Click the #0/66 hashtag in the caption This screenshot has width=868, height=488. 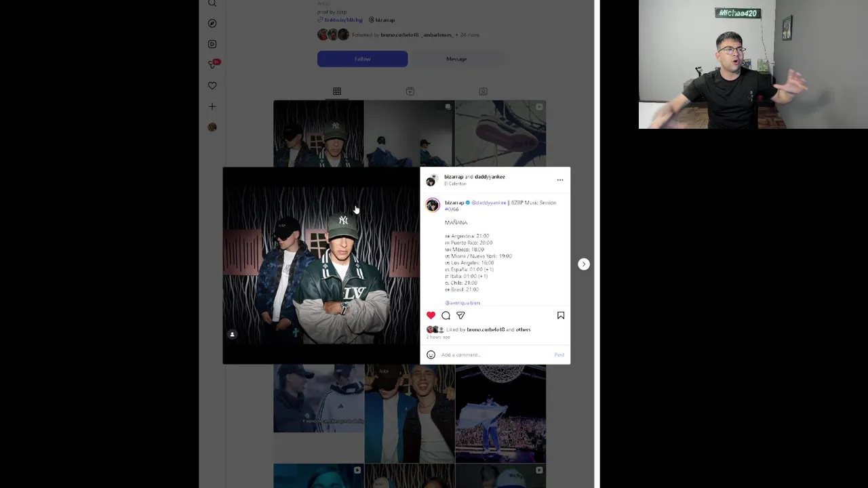[452, 209]
